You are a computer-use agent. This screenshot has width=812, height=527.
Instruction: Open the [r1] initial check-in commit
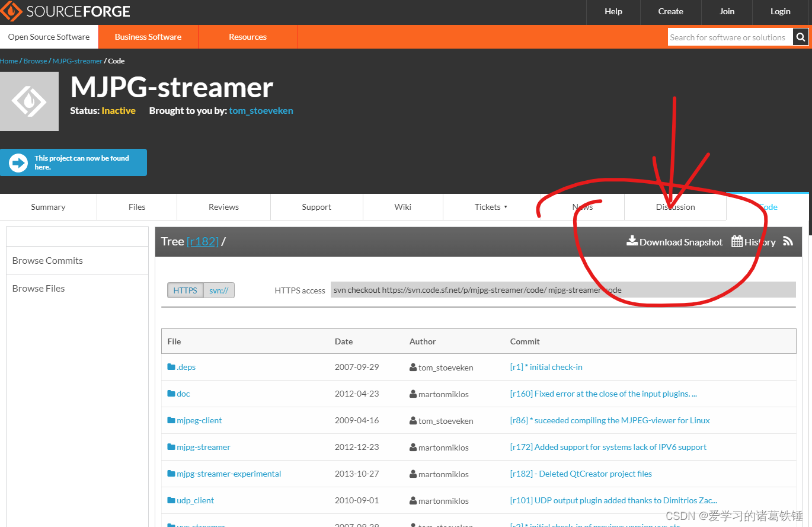point(546,367)
